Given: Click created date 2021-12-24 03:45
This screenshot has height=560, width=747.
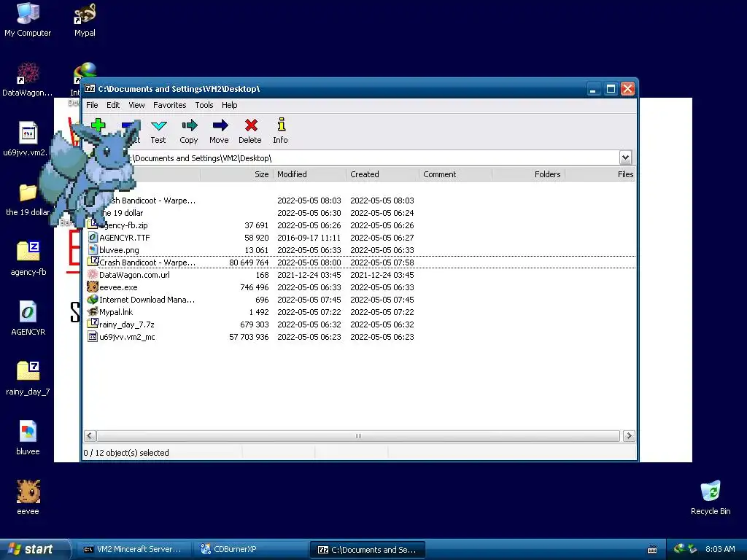Looking at the screenshot, I should (x=382, y=275).
